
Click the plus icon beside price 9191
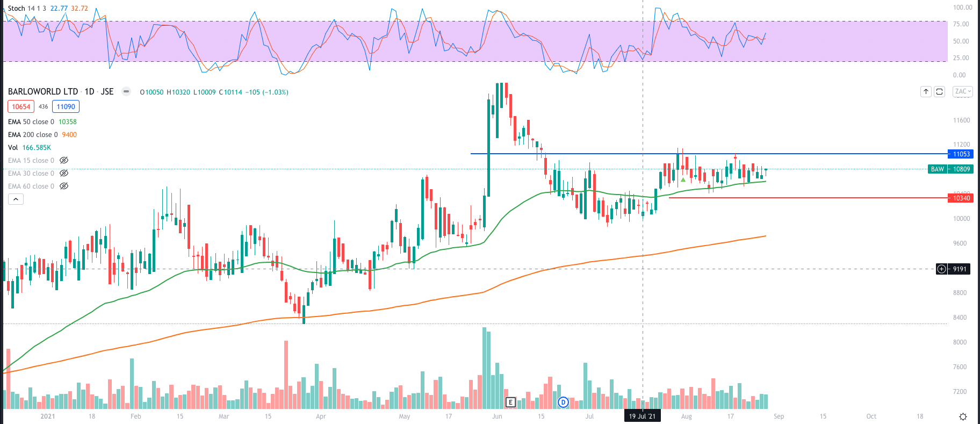pyautogui.click(x=941, y=269)
